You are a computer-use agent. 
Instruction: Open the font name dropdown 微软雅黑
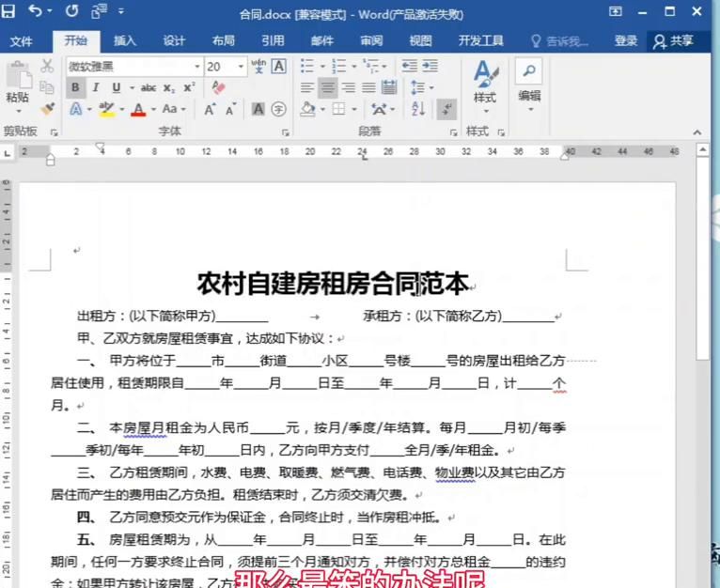(197, 67)
